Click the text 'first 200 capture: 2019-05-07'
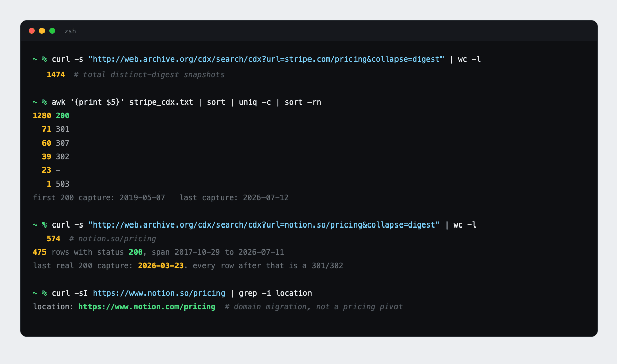617x364 pixels. pos(99,198)
